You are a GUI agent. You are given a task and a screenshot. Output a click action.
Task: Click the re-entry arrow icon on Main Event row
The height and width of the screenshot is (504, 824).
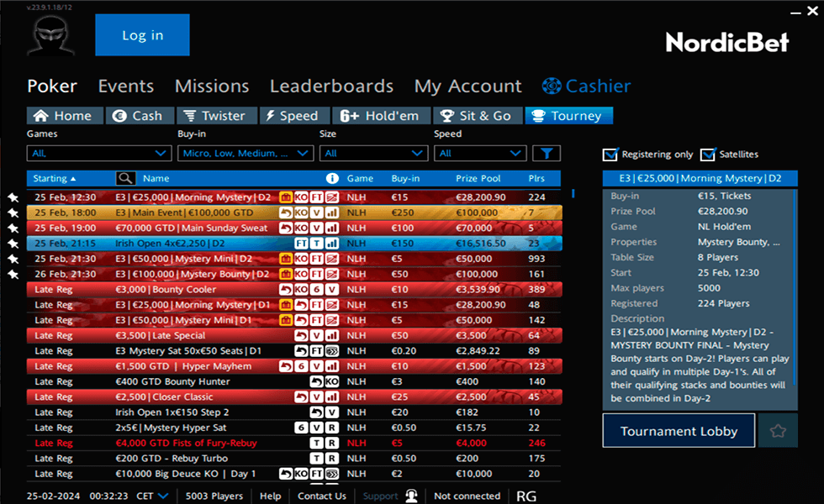click(x=286, y=213)
